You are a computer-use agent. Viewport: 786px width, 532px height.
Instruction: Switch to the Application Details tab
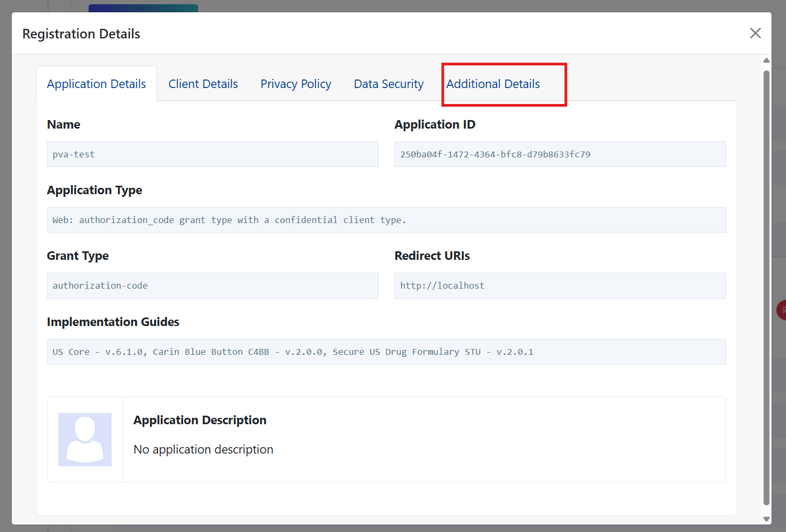[96, 84]
